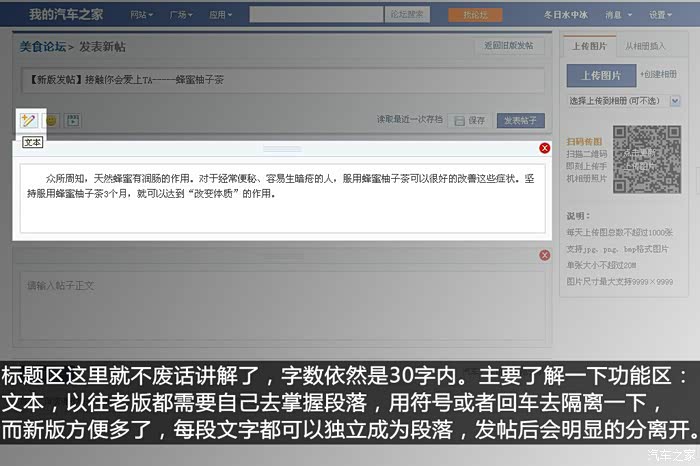The width and height of the screenshot is (700, 466).
Task: Insert a video using the film icon
Action: pos(73,121)
